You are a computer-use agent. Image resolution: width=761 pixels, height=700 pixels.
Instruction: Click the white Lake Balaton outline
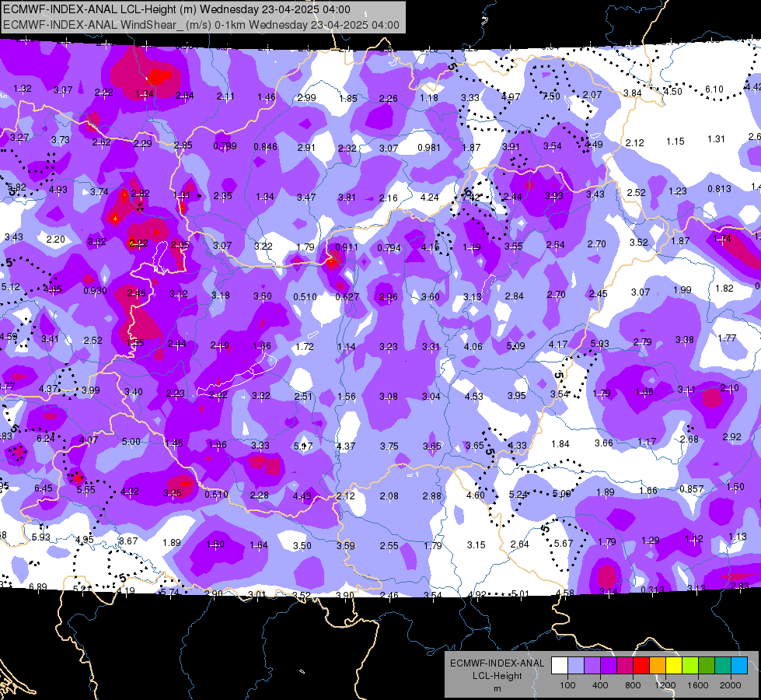(x=237, y=375)
